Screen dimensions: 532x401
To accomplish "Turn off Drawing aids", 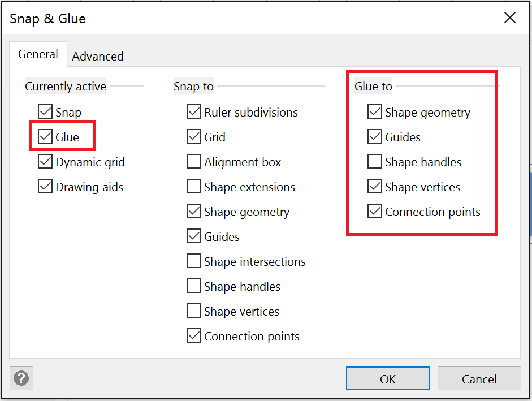I will [x=45, y=187].
